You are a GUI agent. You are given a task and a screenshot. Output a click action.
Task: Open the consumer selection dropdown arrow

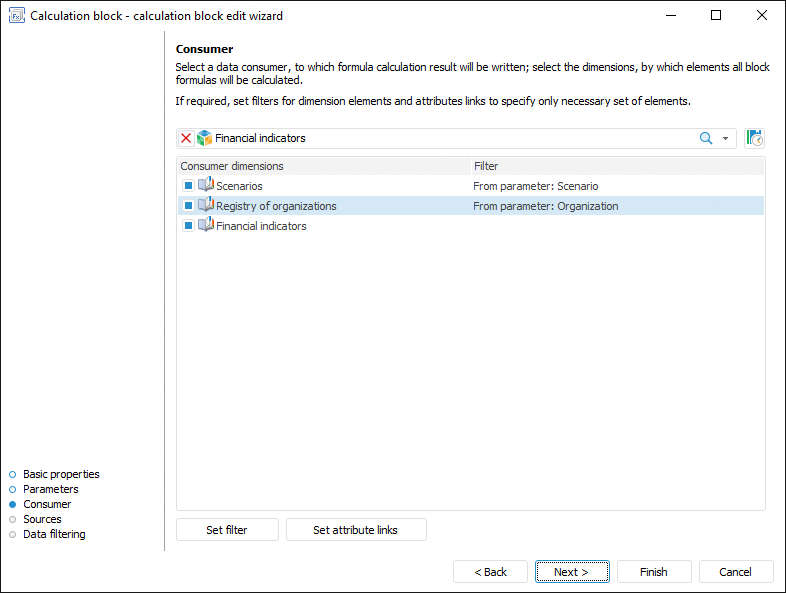click(x=726, y=138)
